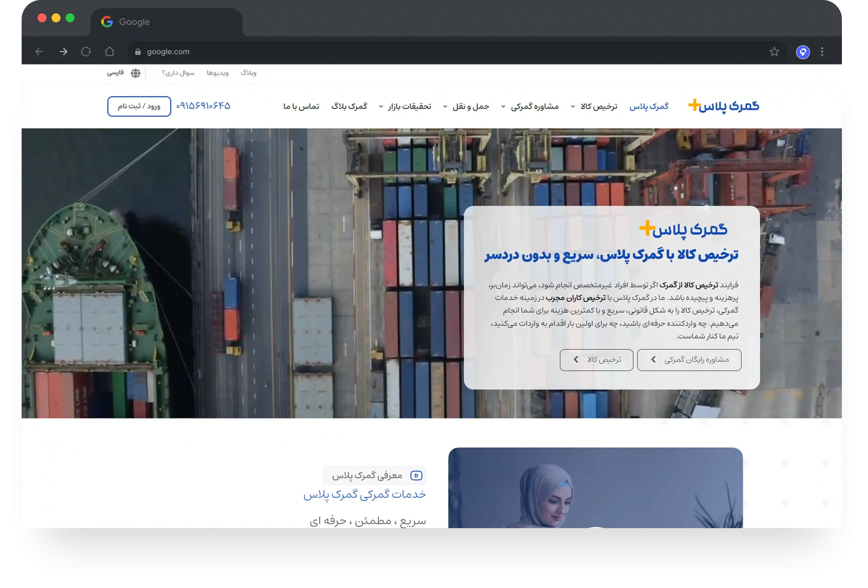
Task: Click the globe language icon
Action: coord(136,73)
